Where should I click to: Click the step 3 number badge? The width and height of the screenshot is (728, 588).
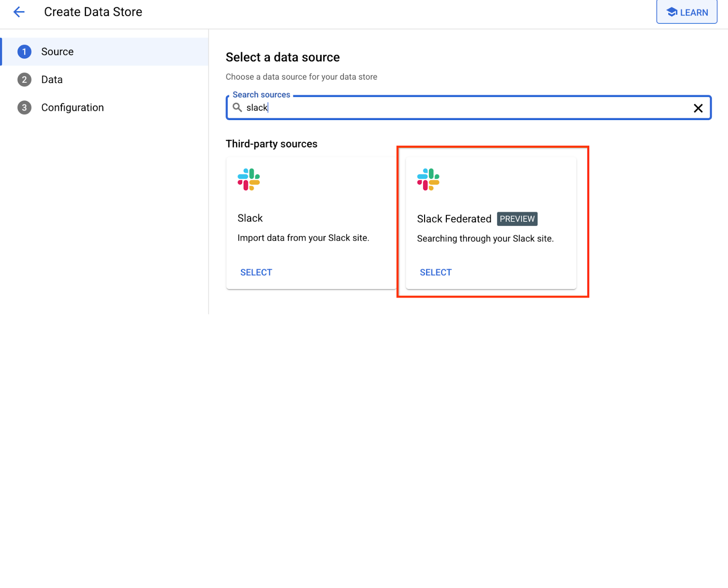(25, 108)
